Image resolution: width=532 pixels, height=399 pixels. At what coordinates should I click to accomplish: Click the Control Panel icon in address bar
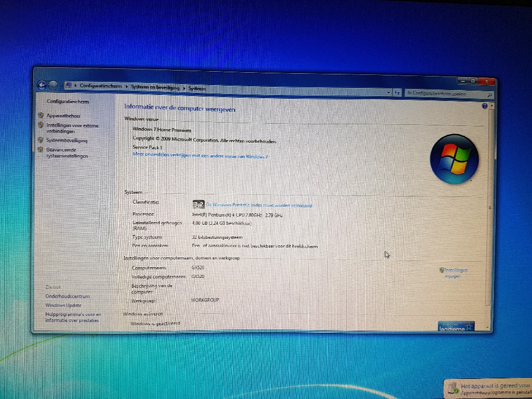tap(69, 85)
